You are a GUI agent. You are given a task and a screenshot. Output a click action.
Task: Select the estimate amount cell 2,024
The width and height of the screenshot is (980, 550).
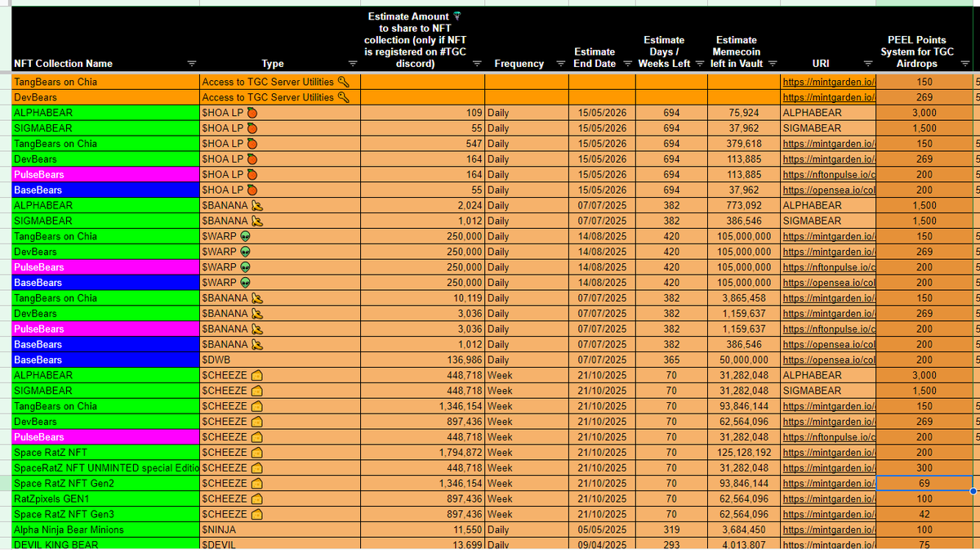coord(423,206)
